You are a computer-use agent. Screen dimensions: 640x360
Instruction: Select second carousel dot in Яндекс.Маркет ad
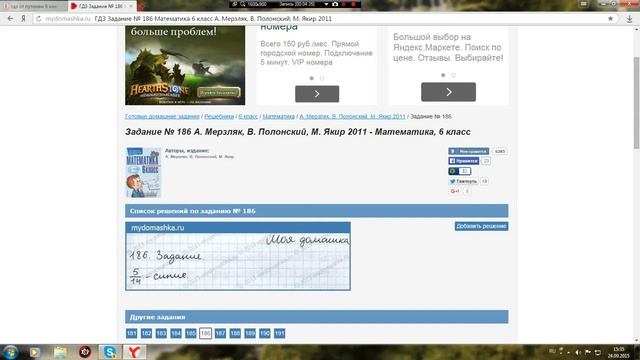pyautogui.click(x=453, y=75)
